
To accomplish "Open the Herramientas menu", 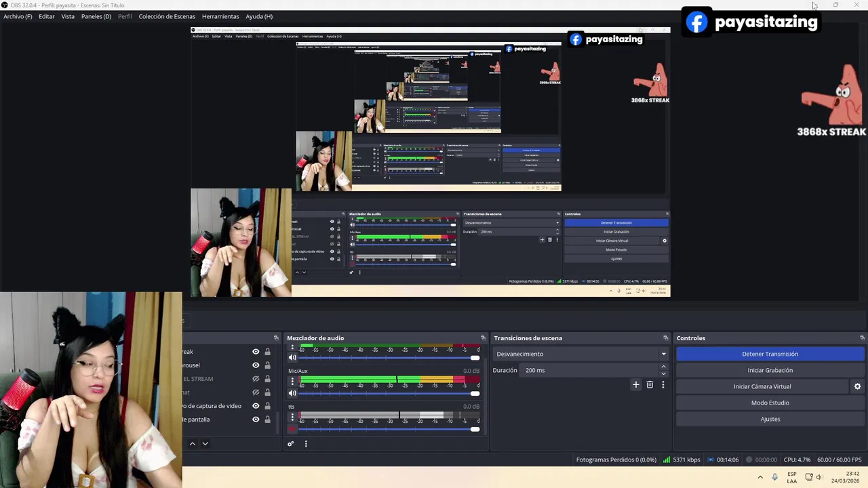I will [220, 16].
